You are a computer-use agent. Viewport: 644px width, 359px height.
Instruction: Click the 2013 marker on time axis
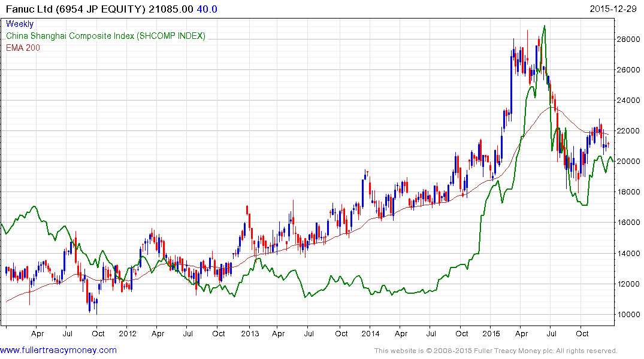[x=249, y=333]
